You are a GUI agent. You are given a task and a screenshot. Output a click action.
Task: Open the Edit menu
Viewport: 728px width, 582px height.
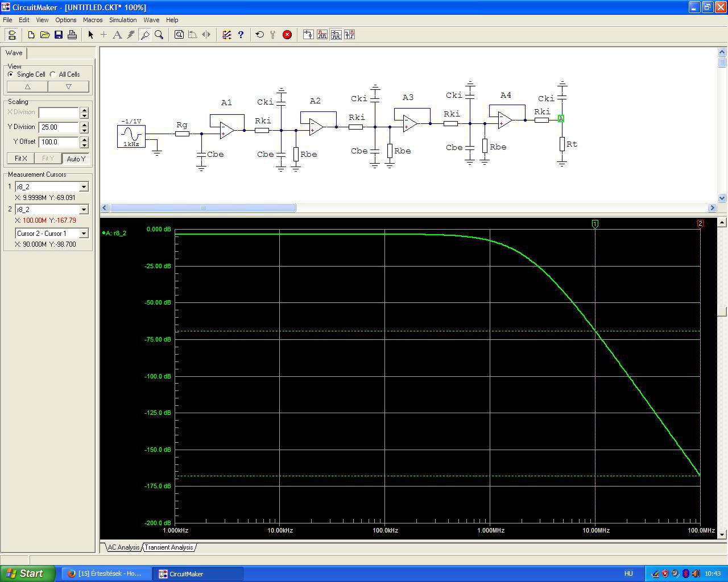pyautogui.click(x=24, y=20)
